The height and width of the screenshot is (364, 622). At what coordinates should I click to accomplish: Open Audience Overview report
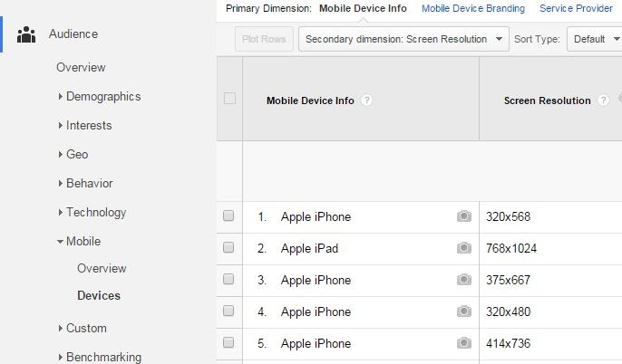tap(81, 67)
